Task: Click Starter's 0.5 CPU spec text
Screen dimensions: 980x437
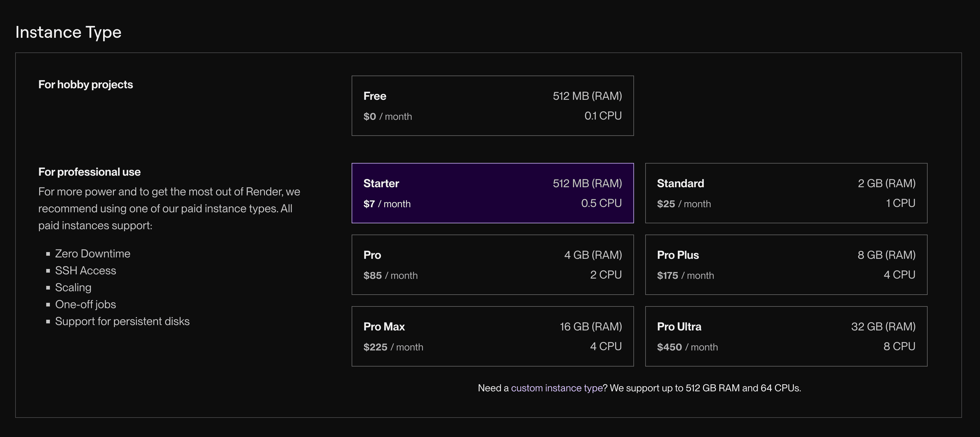Action: [601, 203]
